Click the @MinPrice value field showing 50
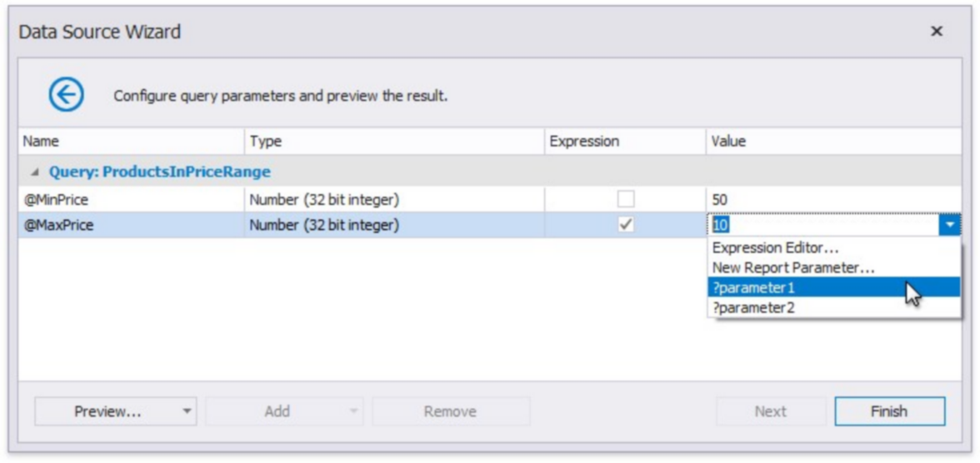This screenshot has height=463, width=980. 825,200
